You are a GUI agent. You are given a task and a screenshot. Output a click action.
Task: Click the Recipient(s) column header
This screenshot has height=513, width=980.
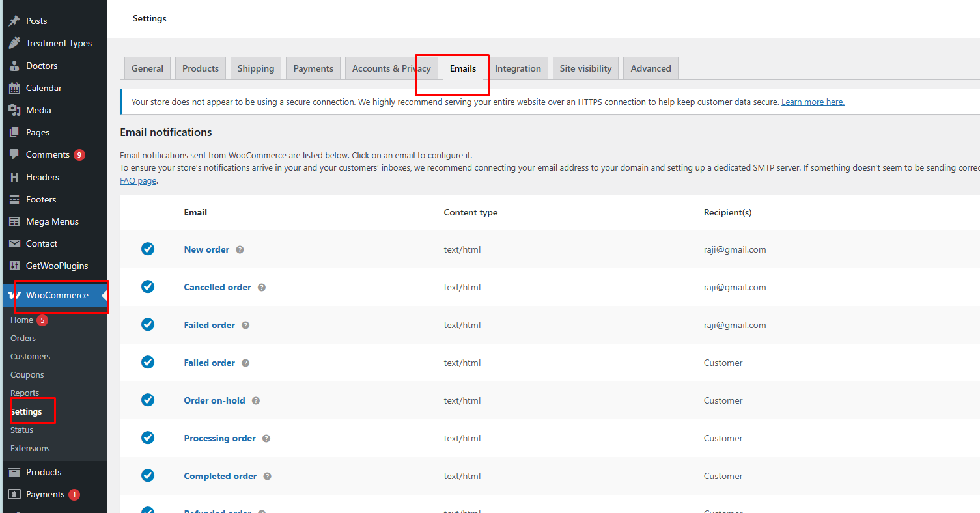[x=728, y=212]
